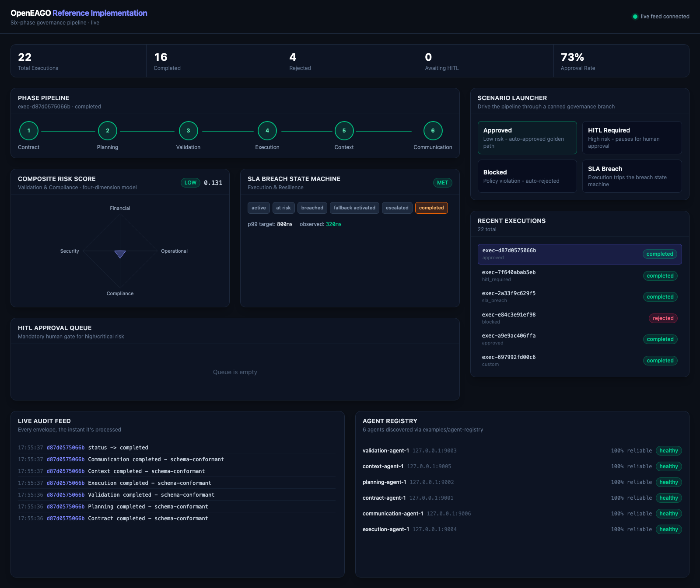Click phase 4 Execution circle
The height and width of the screenshot is (588, 700).
(x=267, y=131)
